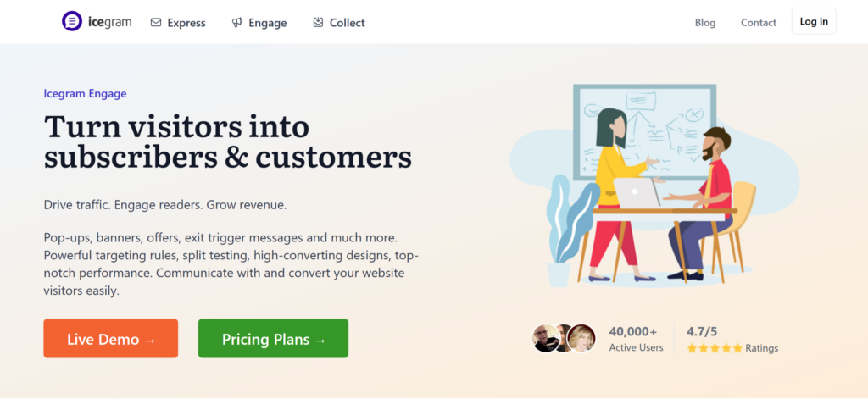868x399 pixels.
Task: Click the inbox download icon beside Collect
Action: coord(318,22)
